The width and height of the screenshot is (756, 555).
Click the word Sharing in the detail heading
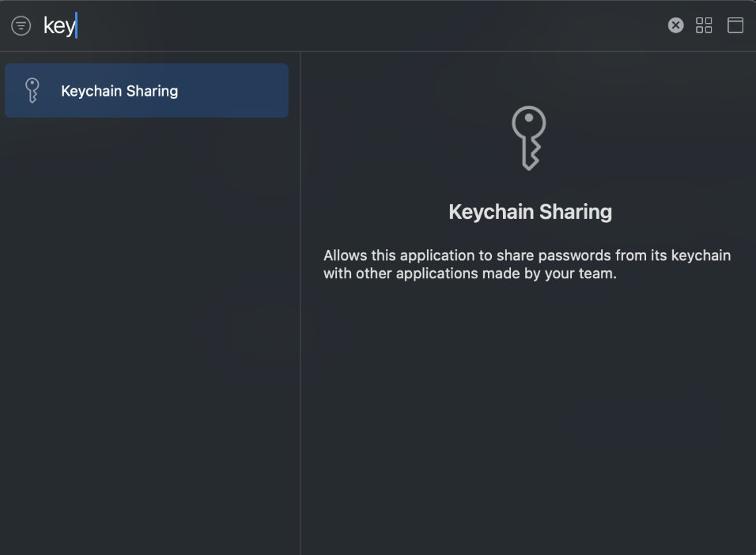point(576,212)
